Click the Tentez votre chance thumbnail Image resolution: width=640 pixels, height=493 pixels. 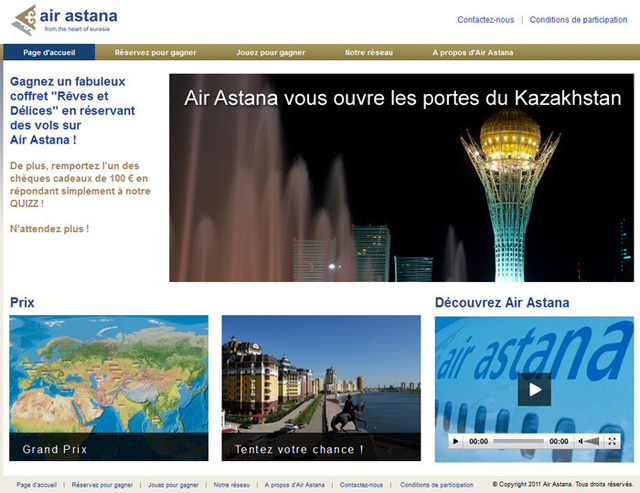[321, 388]
